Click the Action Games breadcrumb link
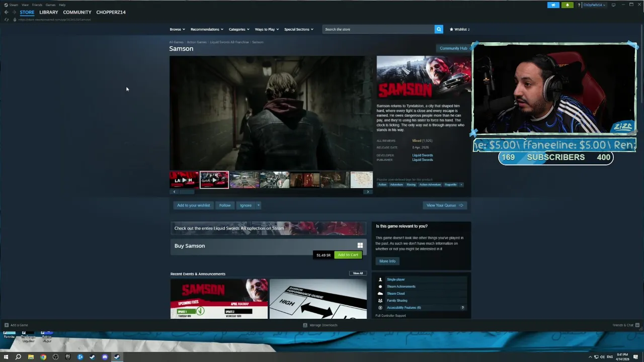The height and width of the screenshot is (362, 644). tap(197, 42)
